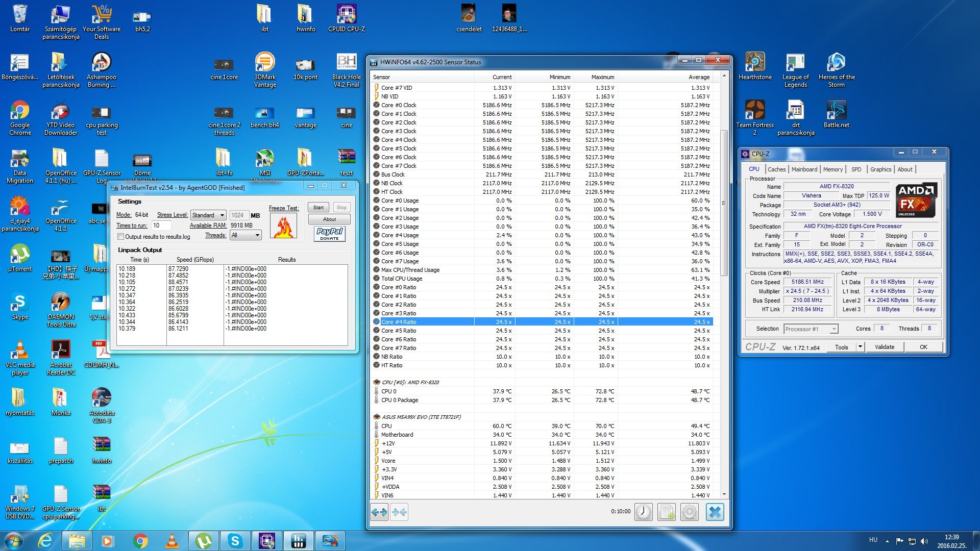Click the clock reset-timer icon in HWiNFO

(644, 512)
